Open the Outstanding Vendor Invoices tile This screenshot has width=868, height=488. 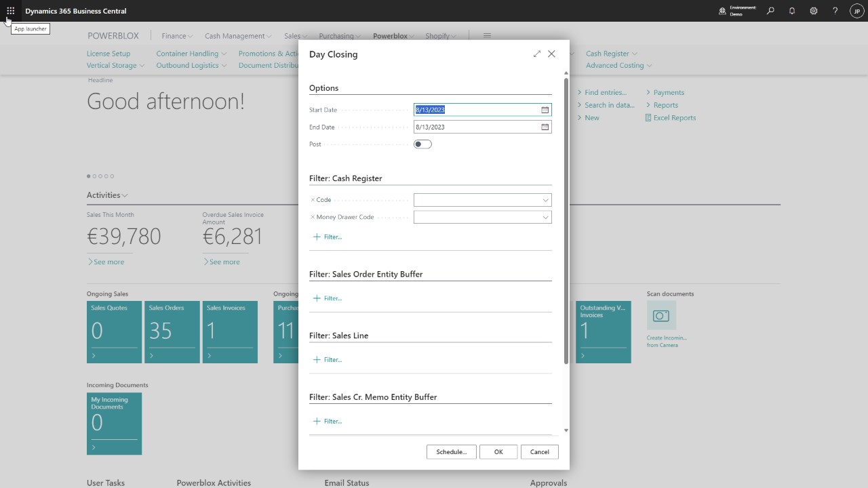604,332
